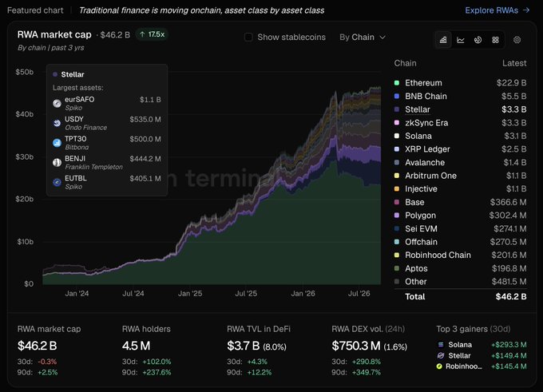Enable the Show stablecoins checkbox
Screen dimensions: 543x392
click(x=248, y=37)
